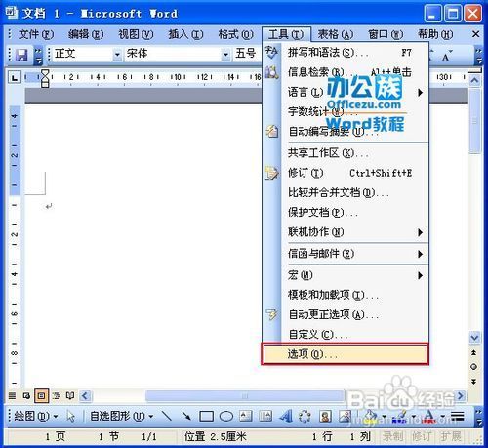Screen dimensions: 488x448
Task: Expand Standard toolbar options chevron
Action: click(38, 56)
